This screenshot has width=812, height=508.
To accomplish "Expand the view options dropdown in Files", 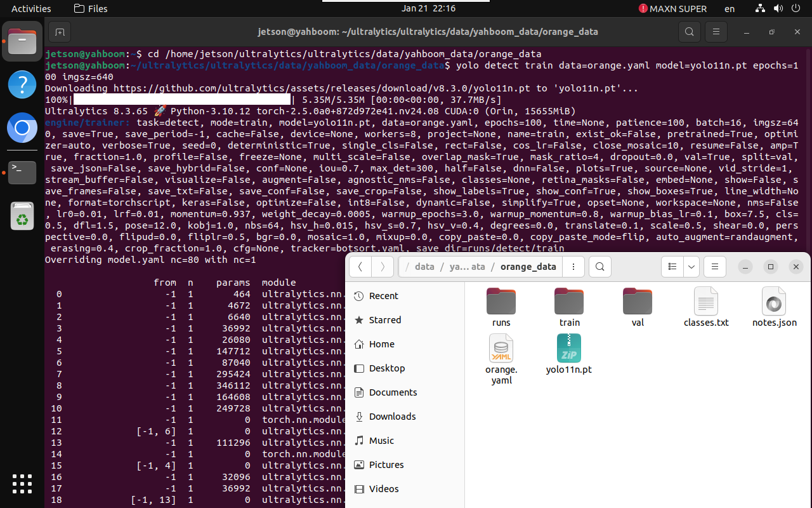I will [x=691, y=267].
